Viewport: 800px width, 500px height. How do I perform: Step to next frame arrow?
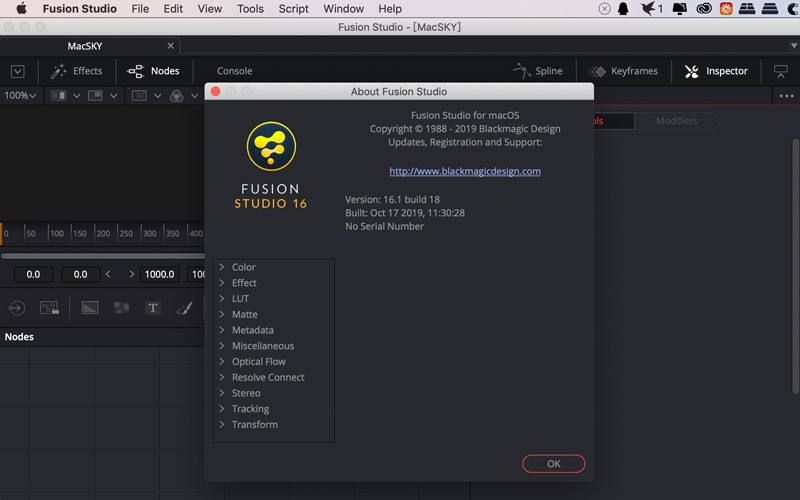point(132,274)
